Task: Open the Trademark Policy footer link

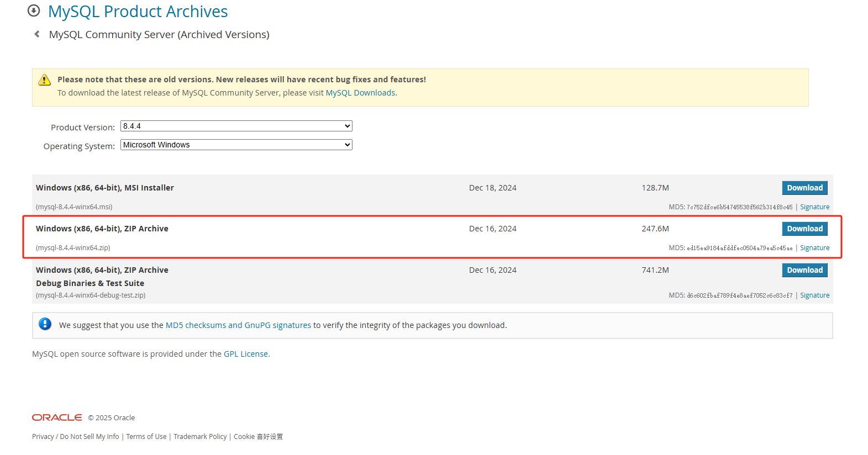Action: (x=200, y=436)
